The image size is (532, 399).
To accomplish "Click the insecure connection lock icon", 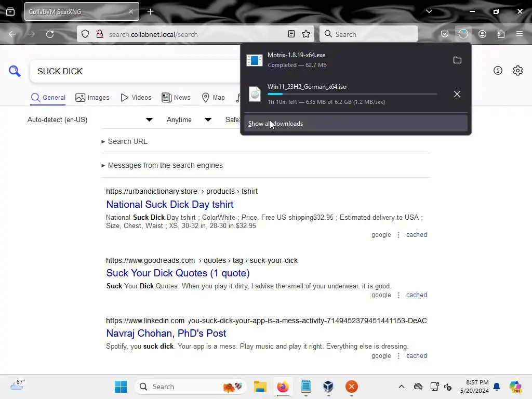I will (x=100, y=34).
